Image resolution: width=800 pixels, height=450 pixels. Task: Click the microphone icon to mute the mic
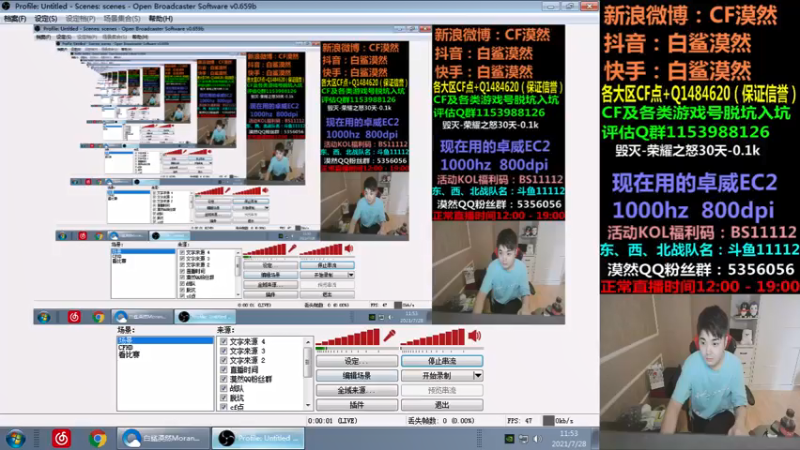click(390, 336)
